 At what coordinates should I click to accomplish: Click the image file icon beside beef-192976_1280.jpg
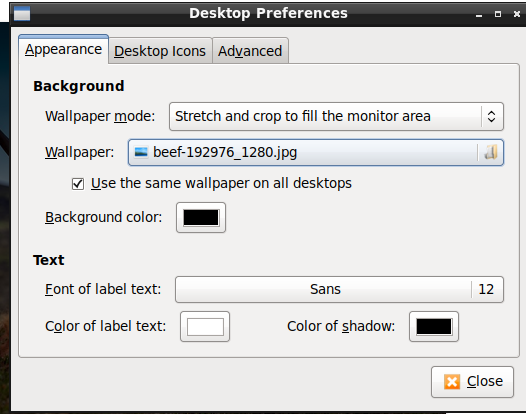pos(141,152)
